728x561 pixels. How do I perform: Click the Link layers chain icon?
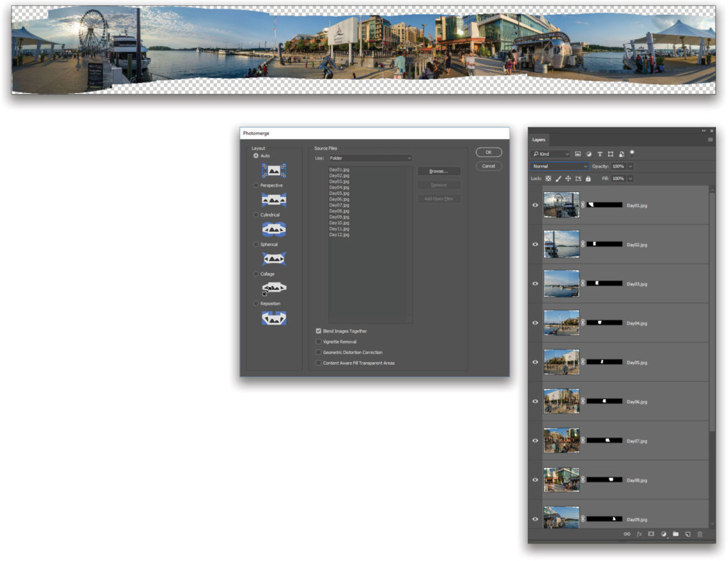click(x=627, y=534)
